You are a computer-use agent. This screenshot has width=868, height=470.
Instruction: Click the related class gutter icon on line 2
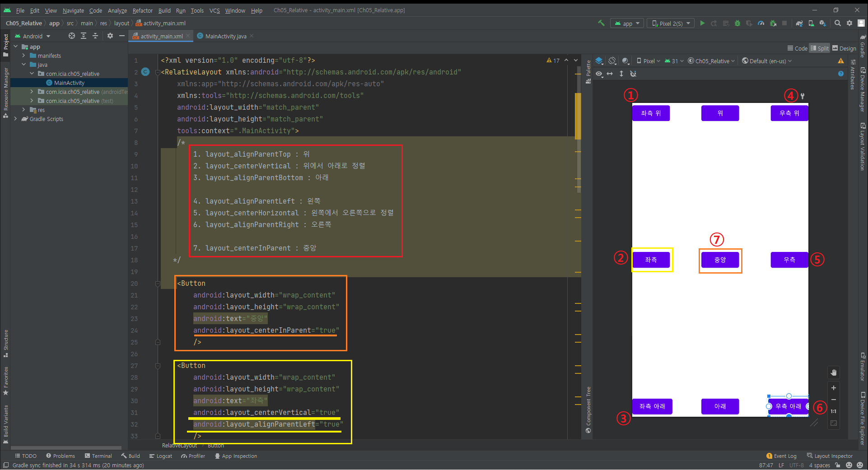point(145,72)
